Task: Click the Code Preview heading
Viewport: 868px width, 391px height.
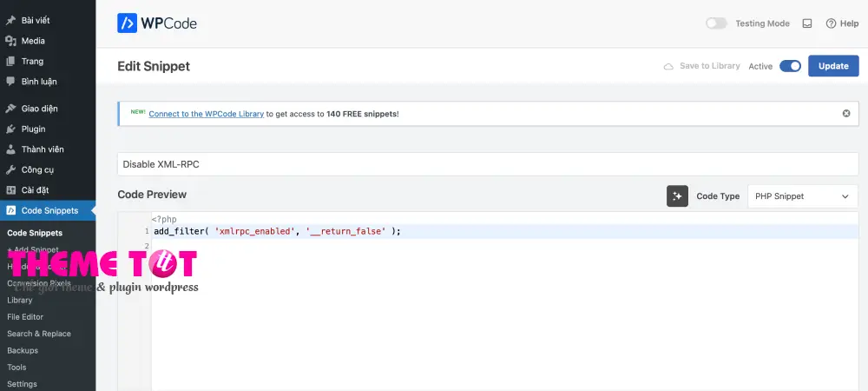Action: [x=152, y=195]
